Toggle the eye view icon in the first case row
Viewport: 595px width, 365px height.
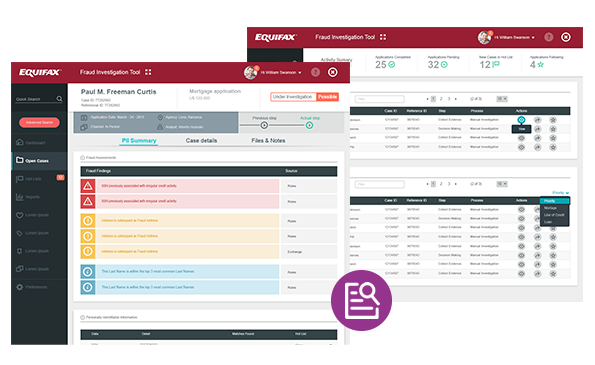521,120
